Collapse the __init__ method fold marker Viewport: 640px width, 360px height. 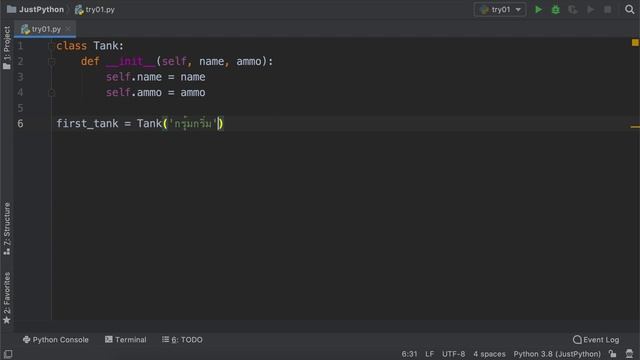[51, 62]
